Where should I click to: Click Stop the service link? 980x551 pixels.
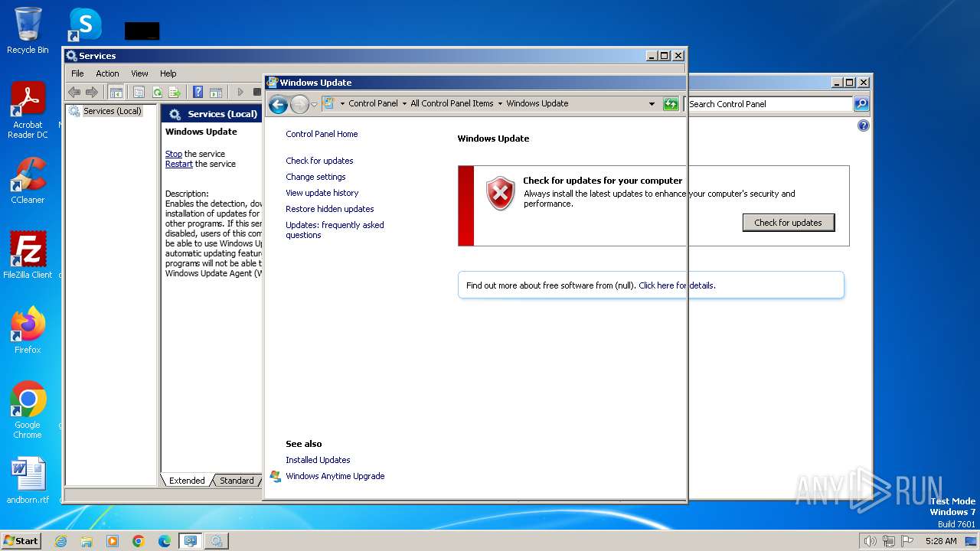tap(174, 154)
